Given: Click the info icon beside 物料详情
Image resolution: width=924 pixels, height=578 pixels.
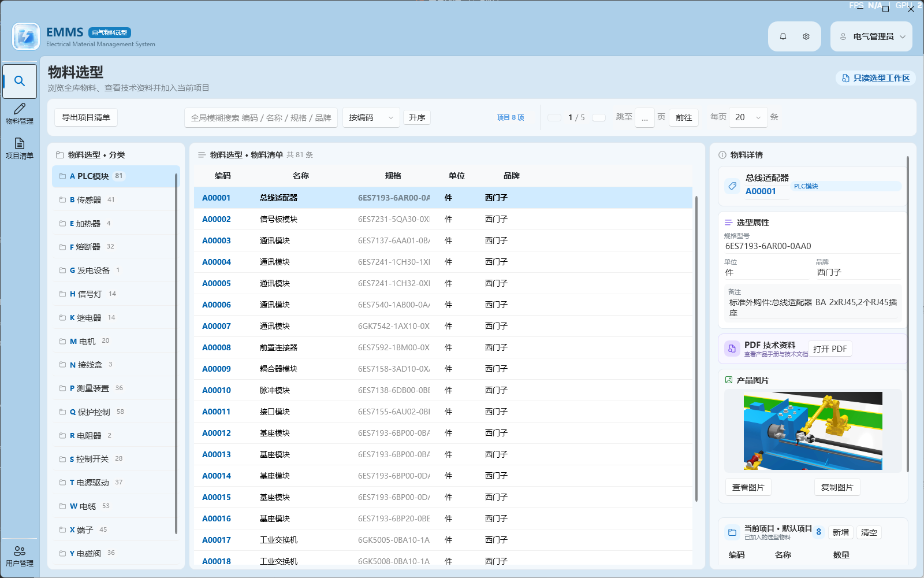Looking at the screenshot, I should 722,155.
